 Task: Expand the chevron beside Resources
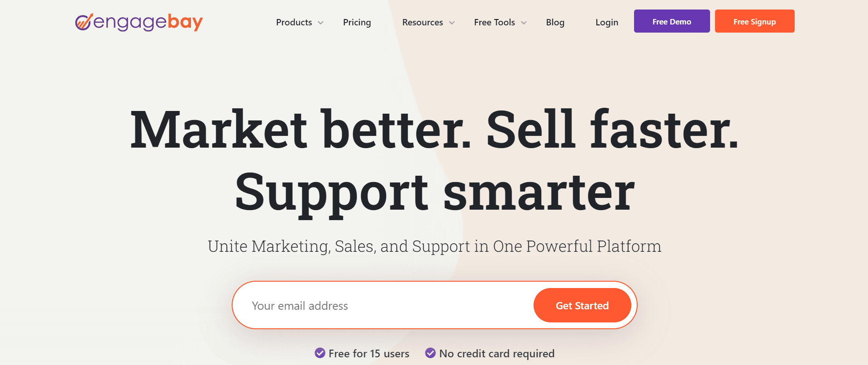coord(452,23)
